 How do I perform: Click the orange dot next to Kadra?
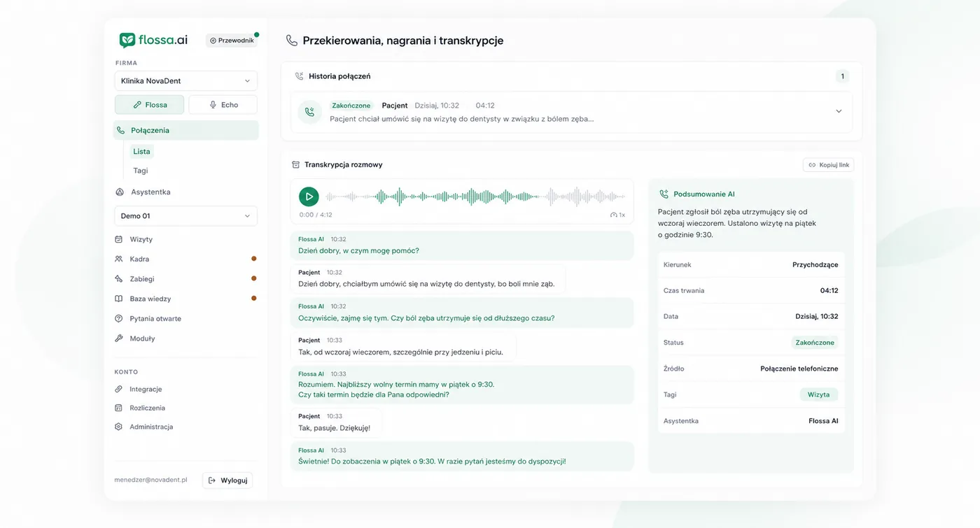pyautogui.click(x=253, y=259)
